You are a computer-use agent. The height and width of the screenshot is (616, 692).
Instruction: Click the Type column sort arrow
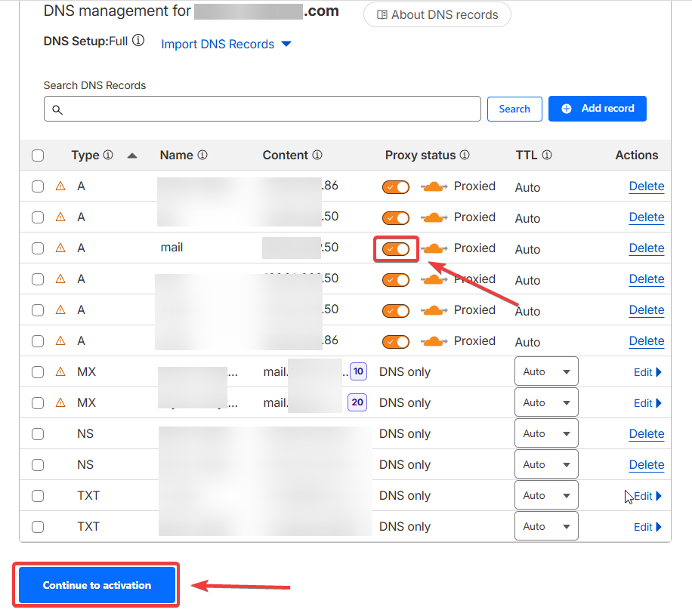point(132,156)
